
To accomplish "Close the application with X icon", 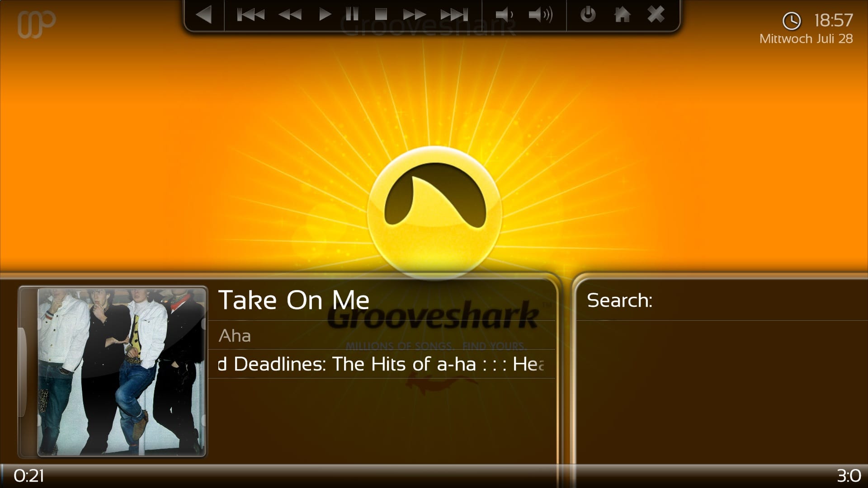I will pos(656,14).
